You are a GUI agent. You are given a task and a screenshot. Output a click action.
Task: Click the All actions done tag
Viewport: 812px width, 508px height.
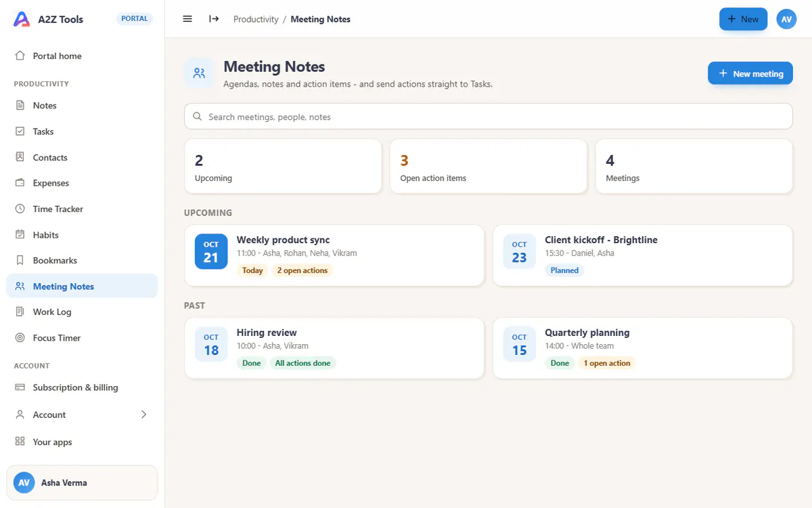pyautogui.click(x=303, y=363)
